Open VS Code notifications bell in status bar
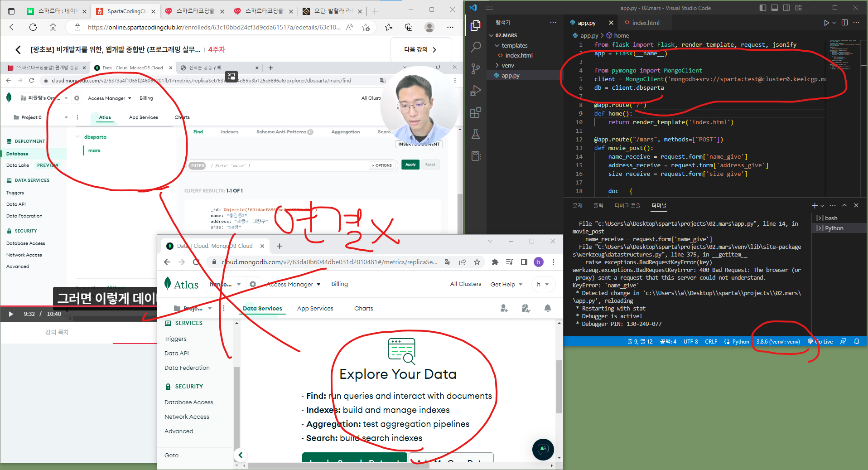The width and height of the screenshot is (868, 470). (857, 341)
